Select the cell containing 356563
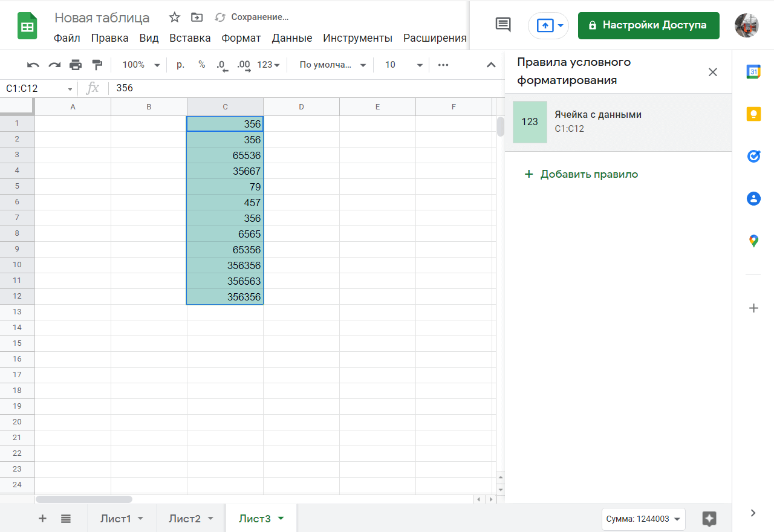Viewport: 774px width, 532px height. click(225, 281)
